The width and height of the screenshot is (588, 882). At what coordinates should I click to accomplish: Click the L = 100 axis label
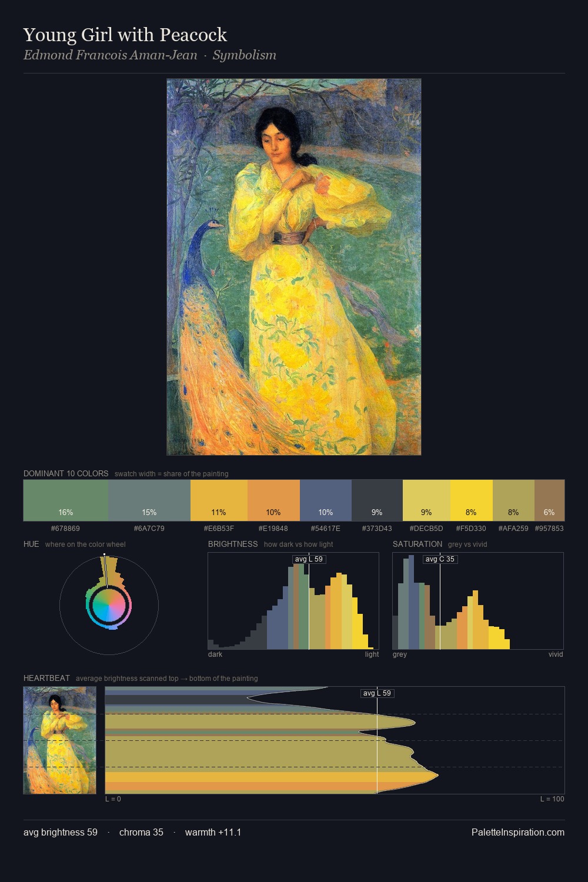[552, 799]
